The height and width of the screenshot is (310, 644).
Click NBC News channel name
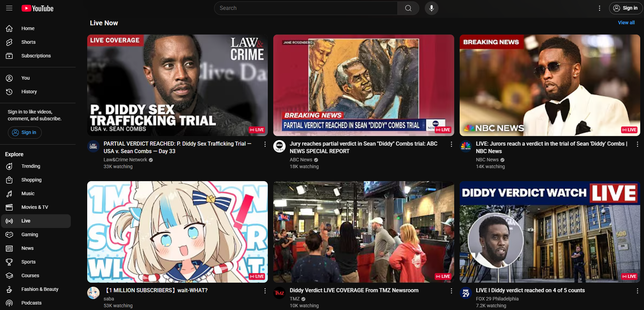tap(487, 160)
